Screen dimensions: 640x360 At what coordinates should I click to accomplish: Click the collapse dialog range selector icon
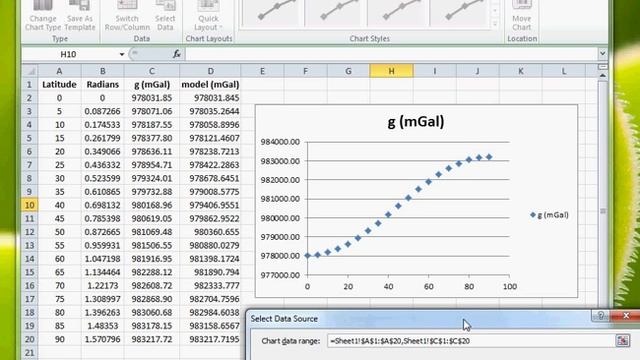622,341
